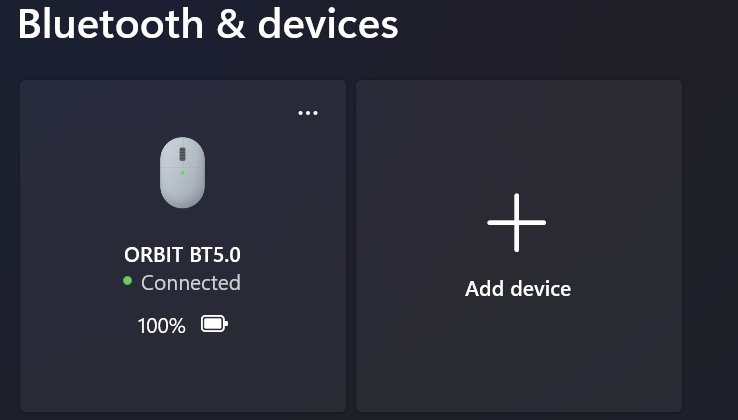Click the dark background right of Add device card

click(x=710, y=245)
